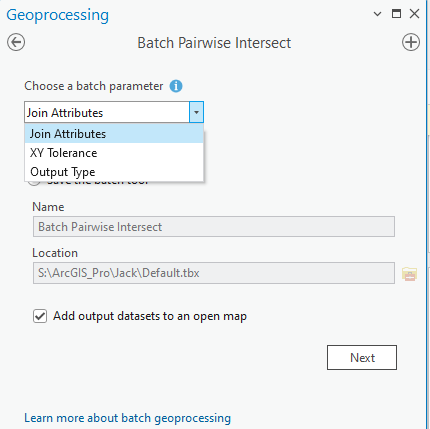
Task: Browse for toolbox location folder icon
Action: (410, 274)
